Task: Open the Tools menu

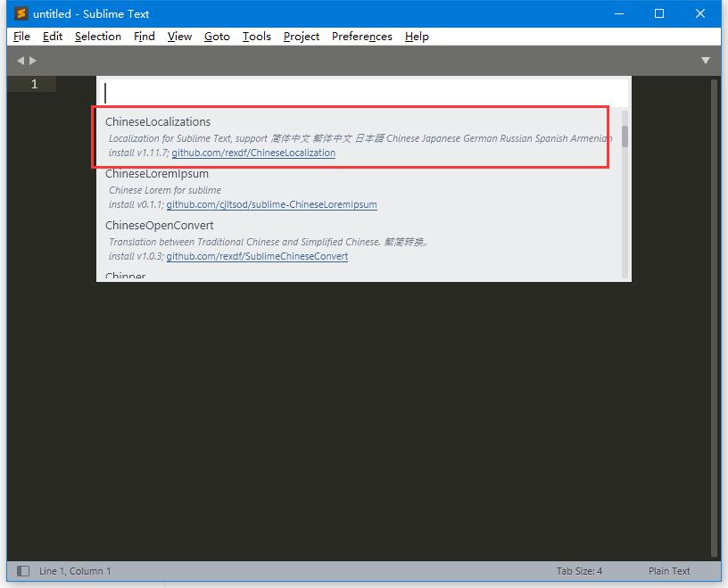Action: tap(256, 37)
